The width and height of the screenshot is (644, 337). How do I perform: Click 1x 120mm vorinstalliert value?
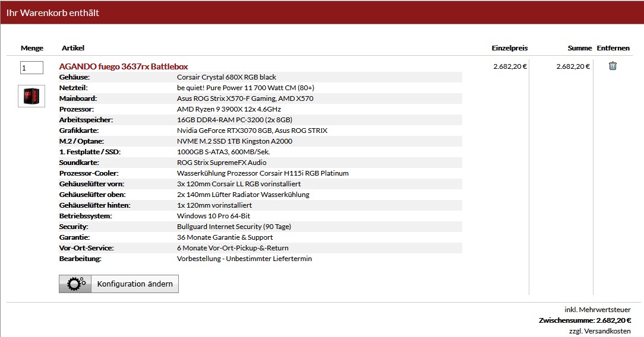click(x=214, y=205)
